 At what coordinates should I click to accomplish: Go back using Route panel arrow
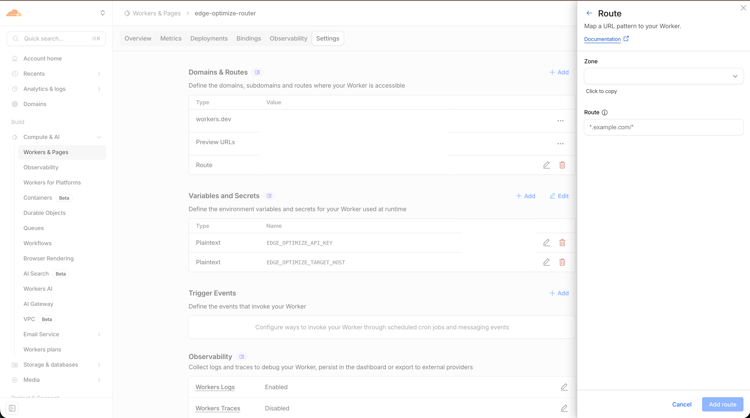[589, 13]
